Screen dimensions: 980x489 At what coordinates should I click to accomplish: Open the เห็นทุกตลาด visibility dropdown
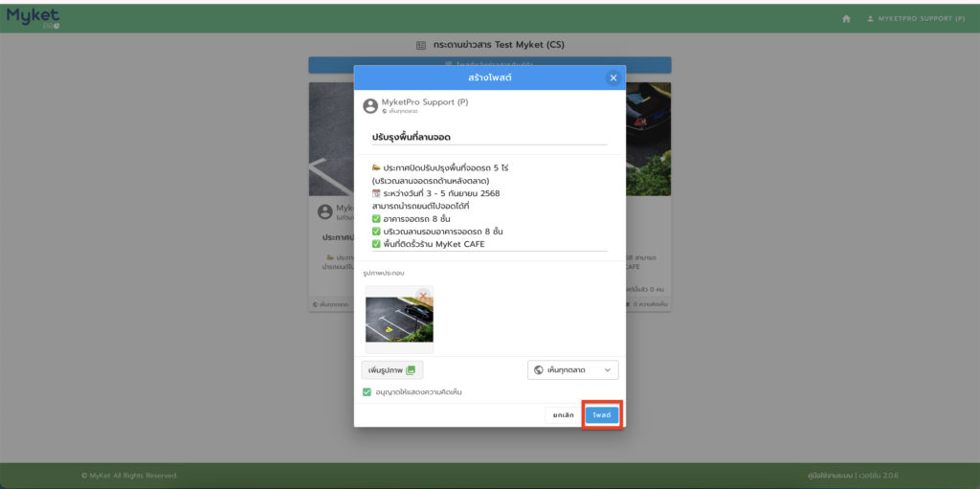click(x=573, y=370)
